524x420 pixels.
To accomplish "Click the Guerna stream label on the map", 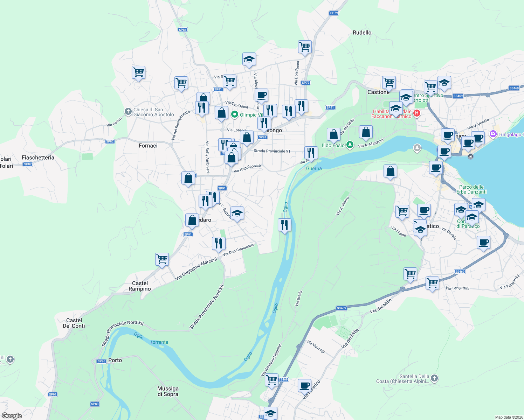I will (314, 168).
